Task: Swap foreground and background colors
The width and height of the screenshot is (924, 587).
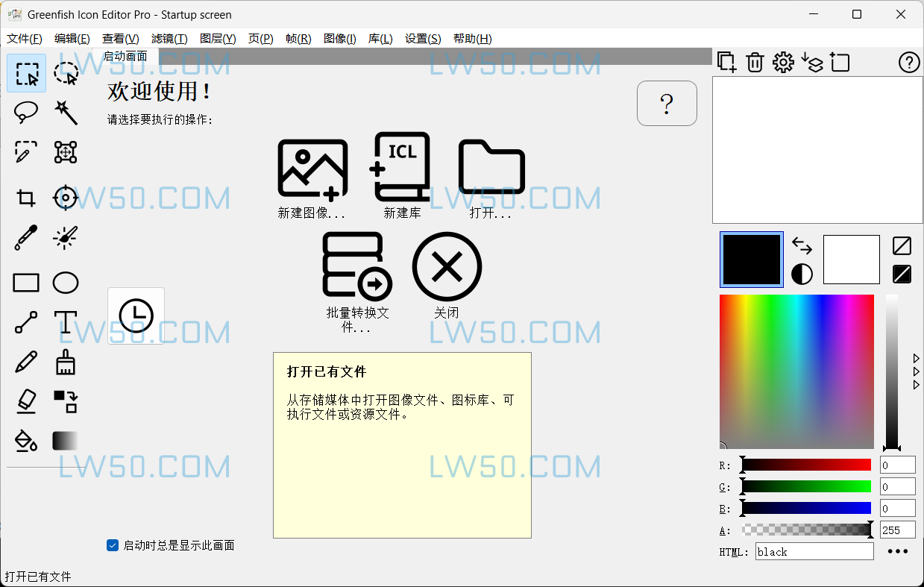Action: click(801, 245)
